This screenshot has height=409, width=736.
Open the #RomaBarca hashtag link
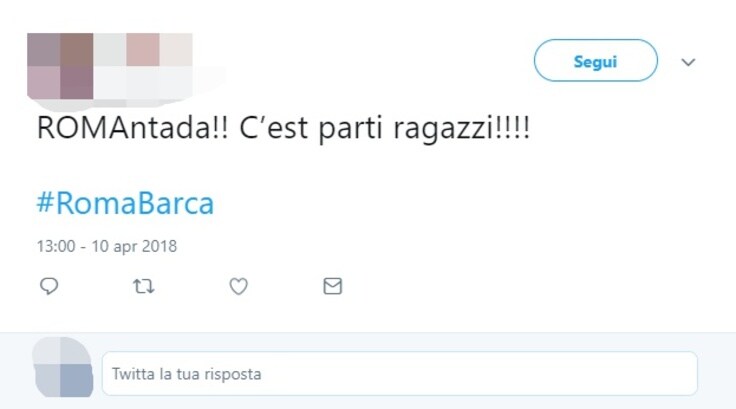[125, 203]
